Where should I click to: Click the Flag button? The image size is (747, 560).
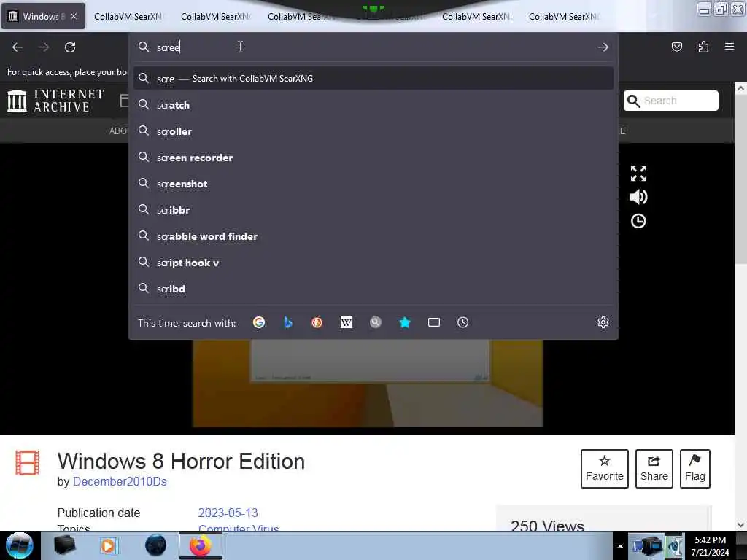point(695,469)
